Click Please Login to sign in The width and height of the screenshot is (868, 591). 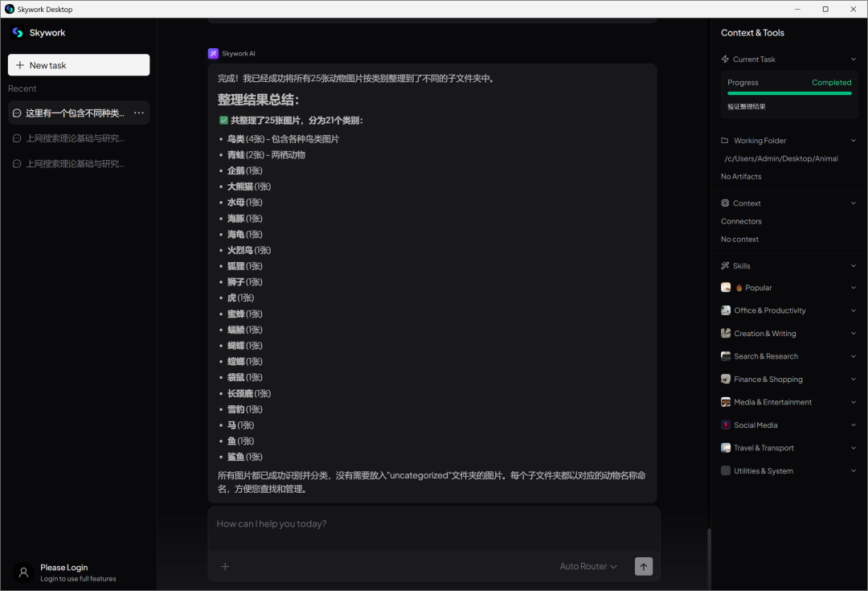pos(64,568)
